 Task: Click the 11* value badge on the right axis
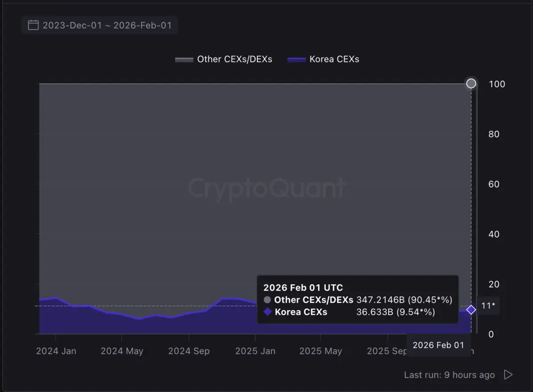[488, 306]
